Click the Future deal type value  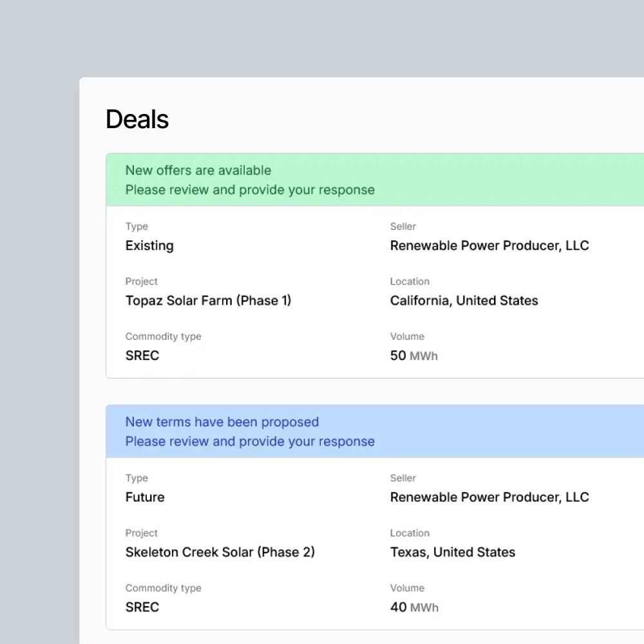[145, 497]
